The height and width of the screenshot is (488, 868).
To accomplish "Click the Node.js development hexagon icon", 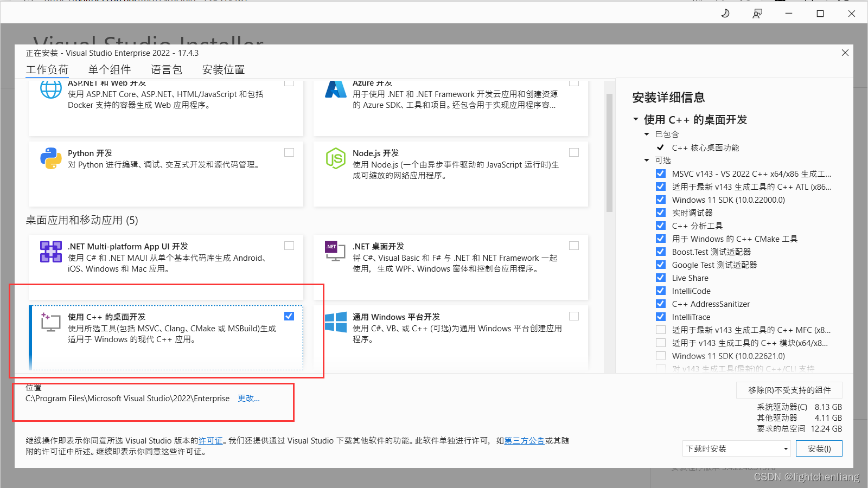I will (x=336, y=158).
